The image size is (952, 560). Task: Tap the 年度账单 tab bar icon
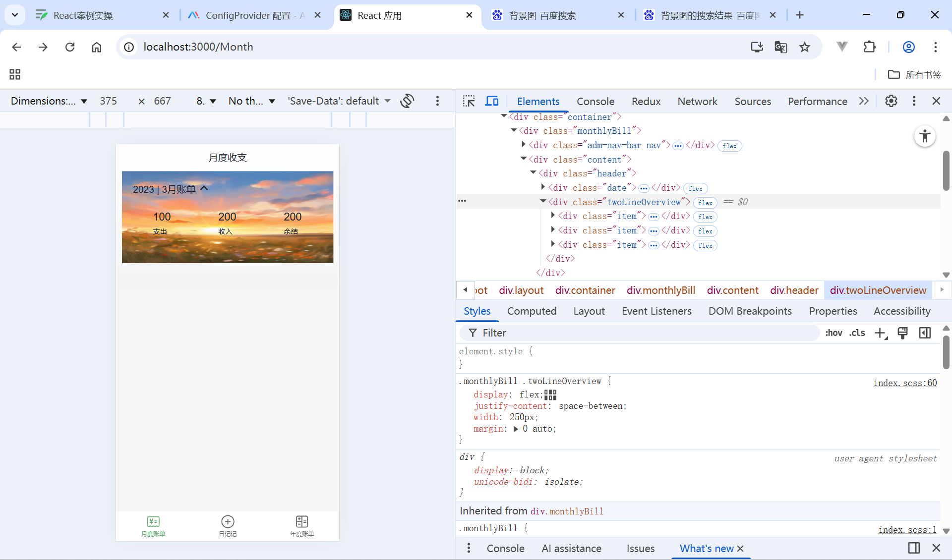pyautogui.click(x=302, y=522)
